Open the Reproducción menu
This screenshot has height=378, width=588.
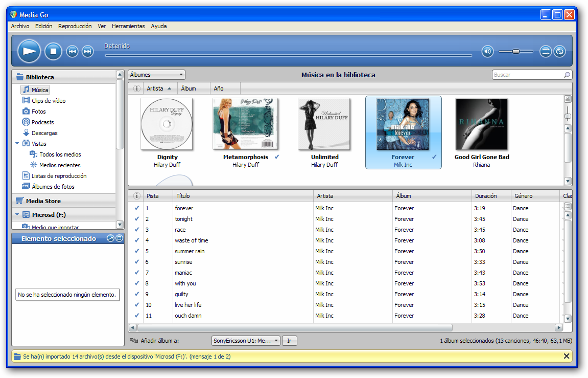coord(75,26)
